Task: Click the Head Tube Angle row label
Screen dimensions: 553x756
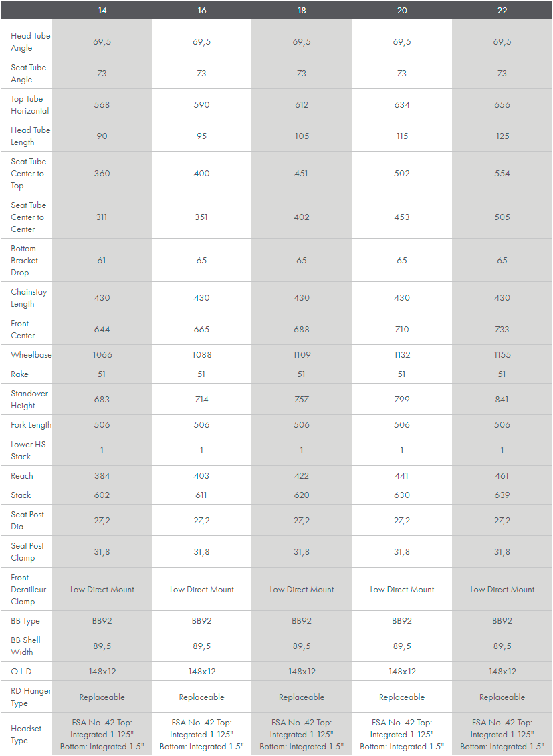Action: pyautogui.click(x=30, y=42)
